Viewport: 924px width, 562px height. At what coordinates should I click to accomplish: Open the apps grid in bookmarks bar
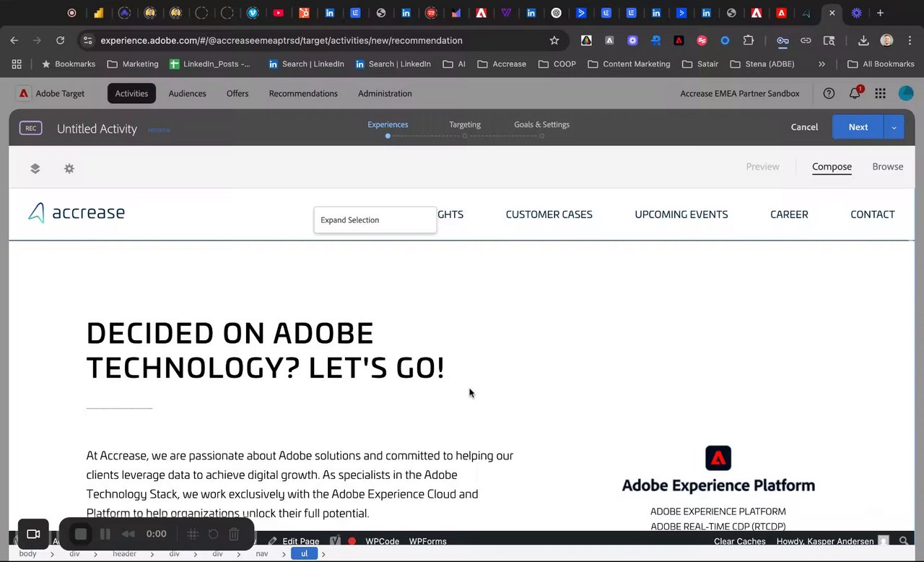[x=17, y=64]
